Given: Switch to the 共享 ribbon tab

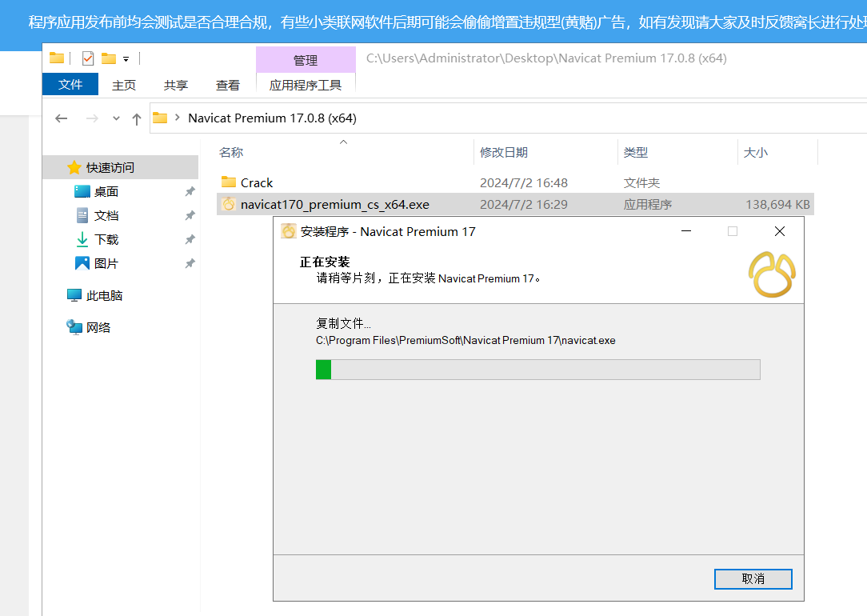Looking at the screenshot, I should (x=176, y=85).
